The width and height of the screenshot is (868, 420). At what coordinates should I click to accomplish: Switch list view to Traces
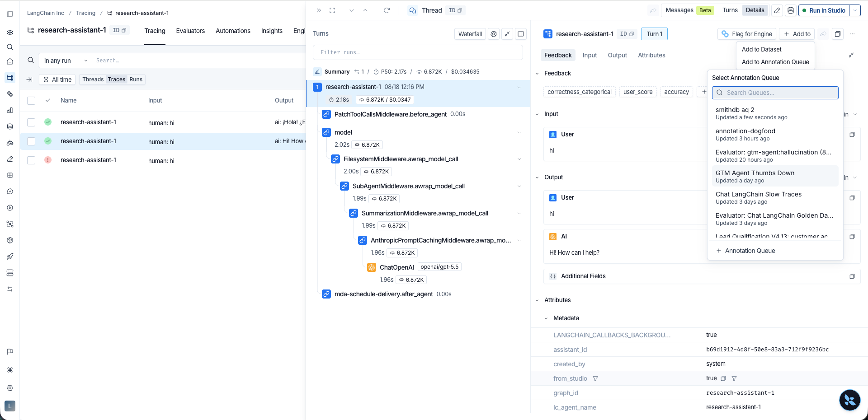117,79
